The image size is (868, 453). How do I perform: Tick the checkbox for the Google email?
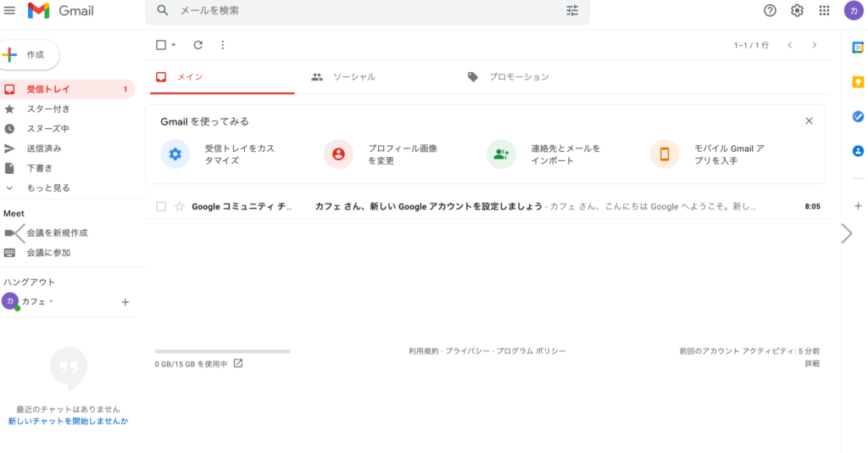(x=161, y=206)
